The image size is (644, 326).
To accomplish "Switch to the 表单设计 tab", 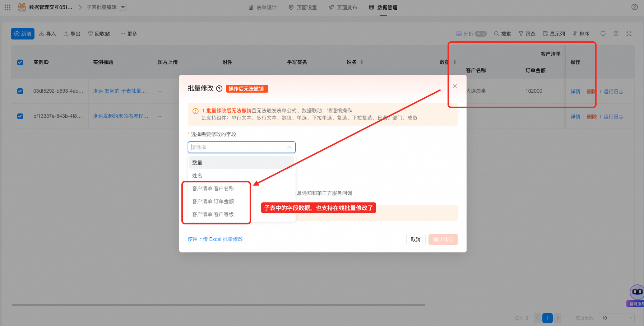I will point(263,8).
